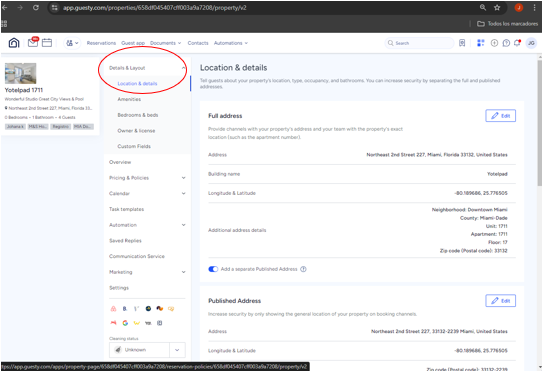Image resolution: width=543 pixels, height=381 pixels.
Task: Open the help chat question icon
Action: click(x=506, y=43)
